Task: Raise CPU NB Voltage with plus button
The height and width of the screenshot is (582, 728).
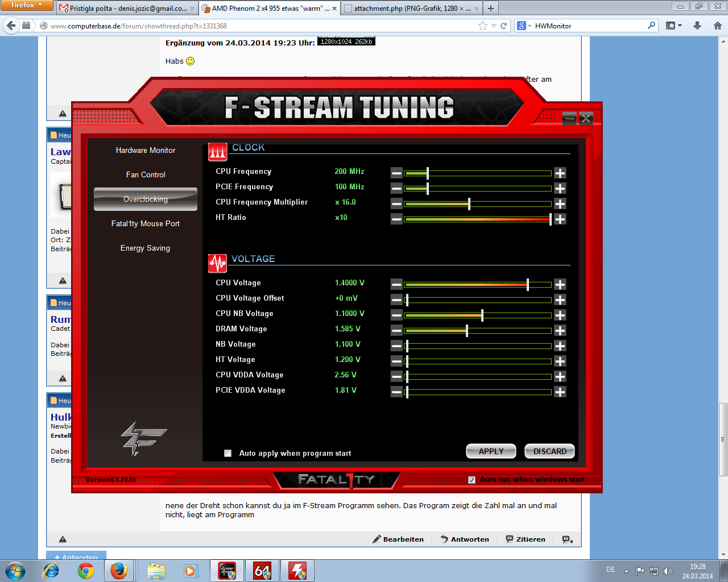Action: 560,315
